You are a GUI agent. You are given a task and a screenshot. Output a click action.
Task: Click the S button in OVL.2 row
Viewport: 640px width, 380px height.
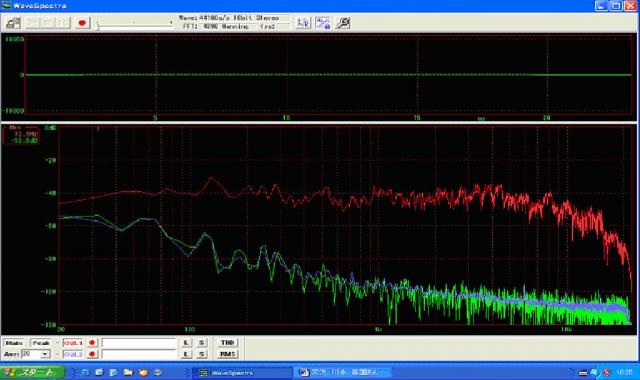point(202,354)
